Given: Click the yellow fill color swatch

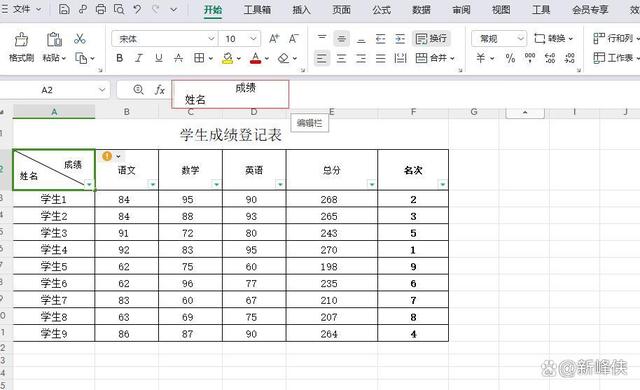Looking at the screenshot, I should pos(227,58).
